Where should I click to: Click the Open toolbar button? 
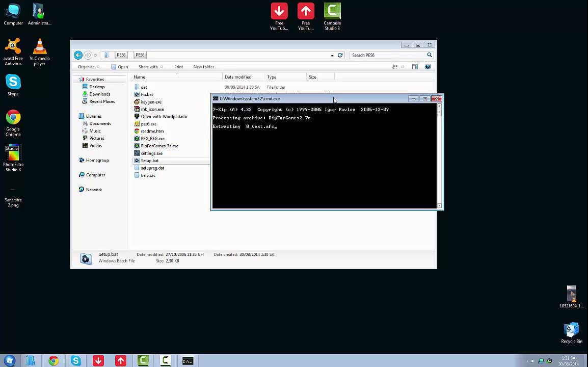tap(120, 67)
